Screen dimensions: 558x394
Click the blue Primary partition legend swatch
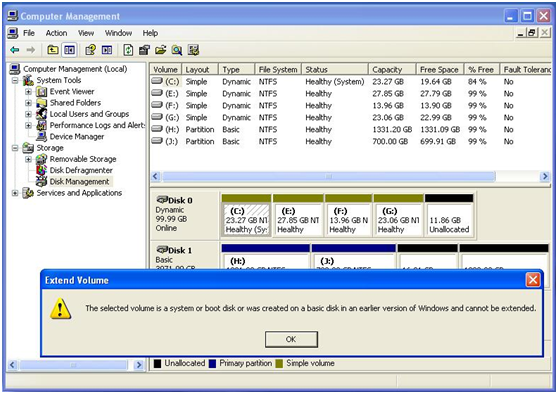(212, 364)
